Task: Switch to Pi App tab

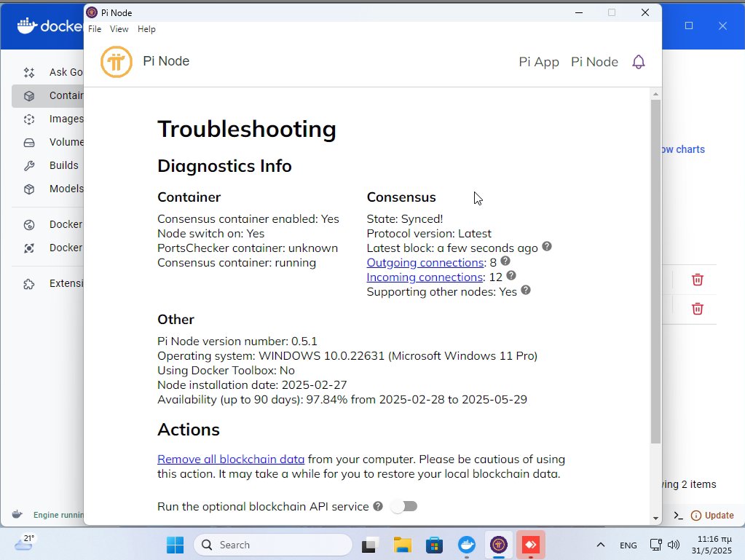Action: pyautogui.click(x=539, y=62)
